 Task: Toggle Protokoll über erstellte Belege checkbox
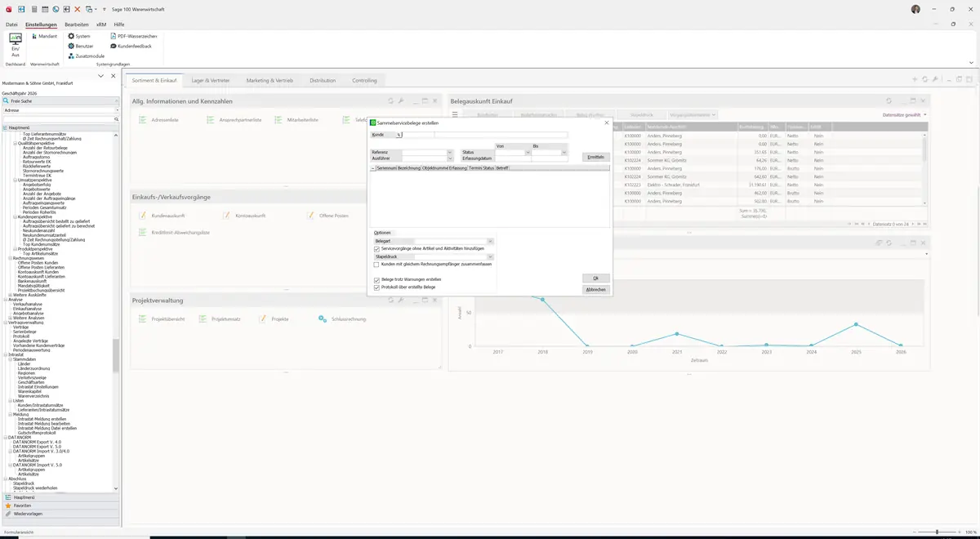(376, 287)
